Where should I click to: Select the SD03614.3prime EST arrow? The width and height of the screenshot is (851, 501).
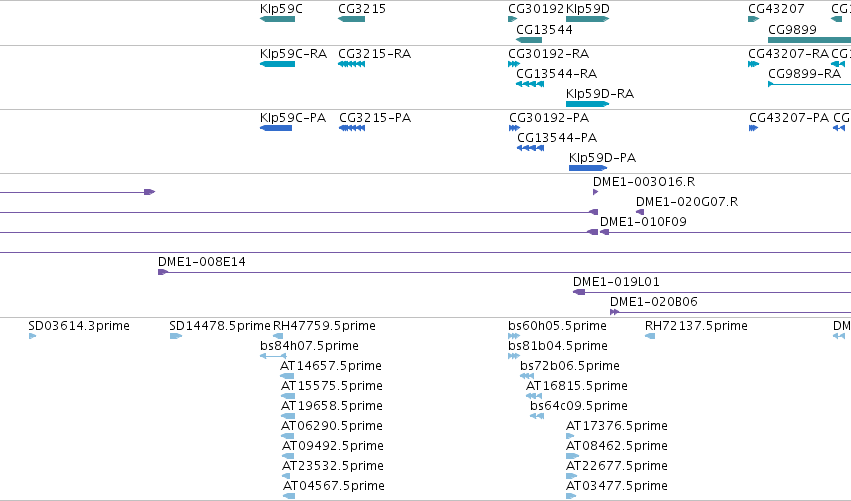(x=33, y=337)
